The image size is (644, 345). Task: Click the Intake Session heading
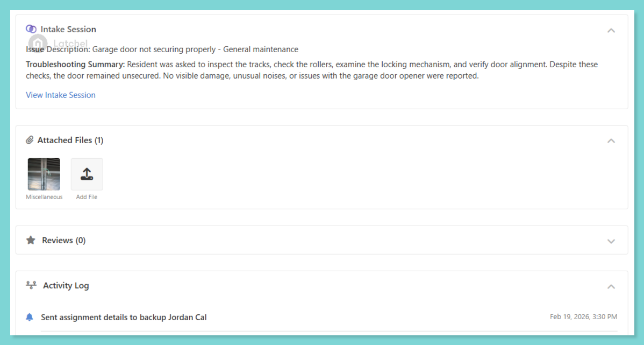(x=68, y=29)
